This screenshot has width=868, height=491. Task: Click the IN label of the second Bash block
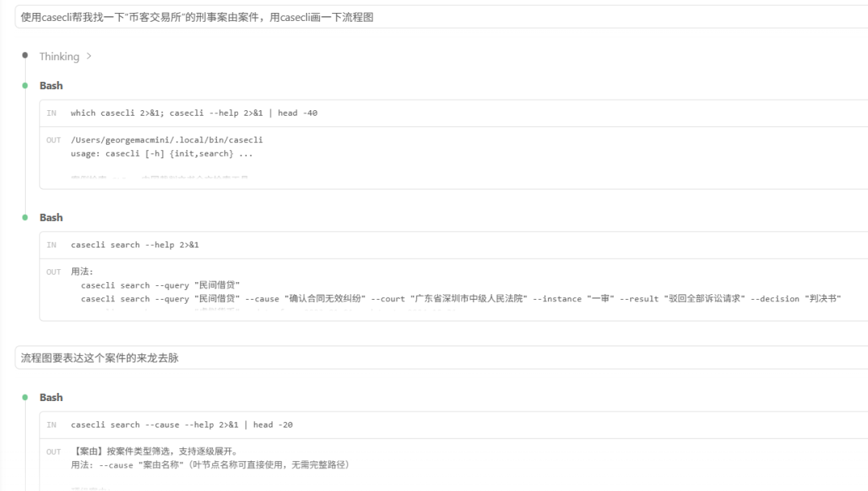coord(51,244)
